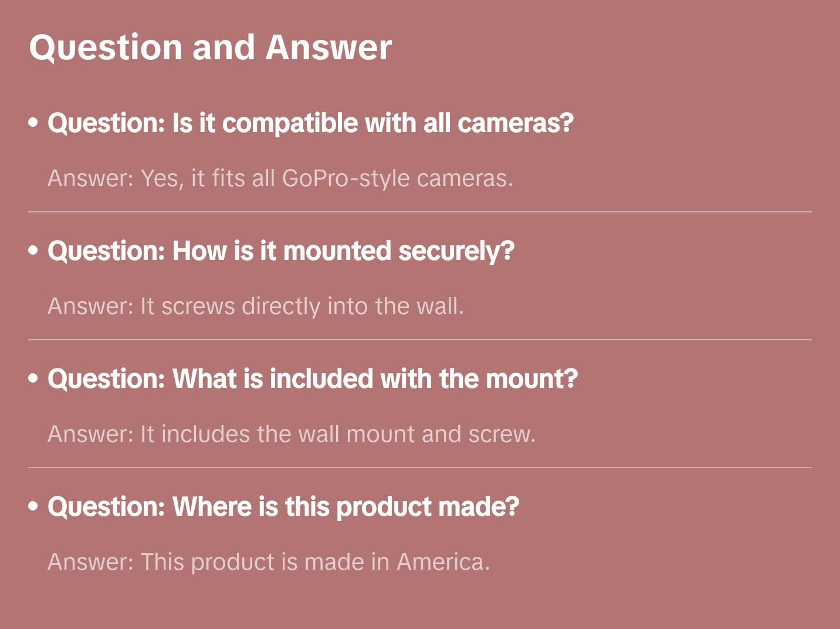The width and height of the screenshot is (840, 629).
Task: Click the bullet beside "Where is this product made?"
Action: tap(33, 506)
